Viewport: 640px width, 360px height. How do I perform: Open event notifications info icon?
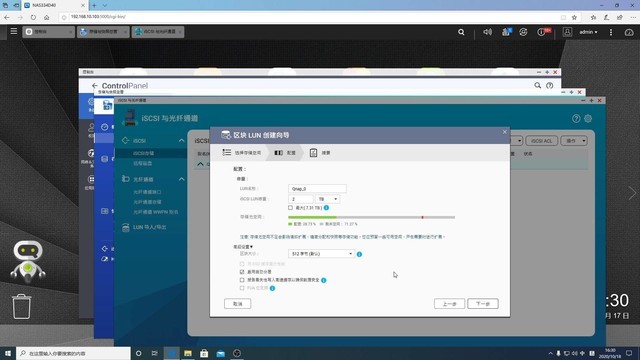(x=541, y=32)
